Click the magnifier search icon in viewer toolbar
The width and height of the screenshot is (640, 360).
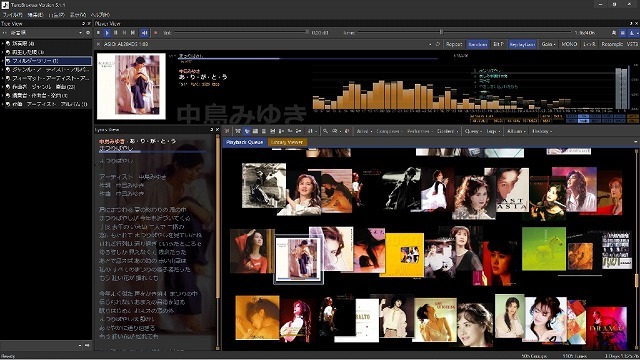tap(325, 131)
